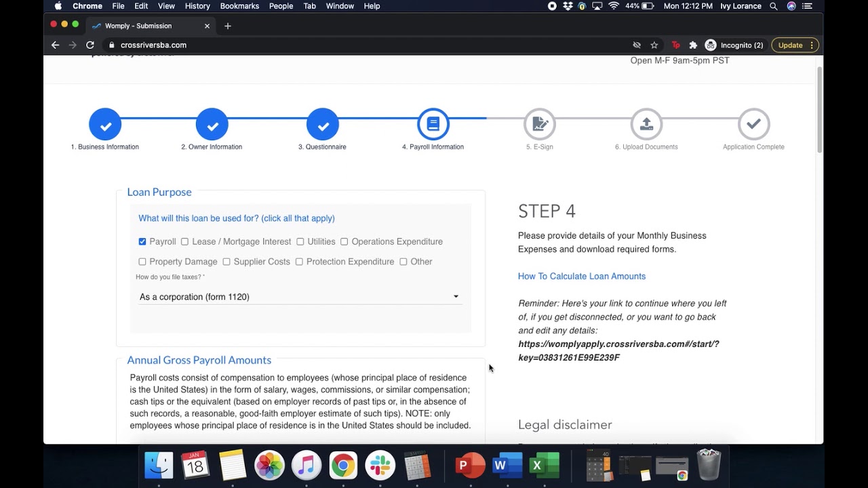Viewport: 868px width, 488px height.
Task: Open Calendar from the dock
Action: 195,466
